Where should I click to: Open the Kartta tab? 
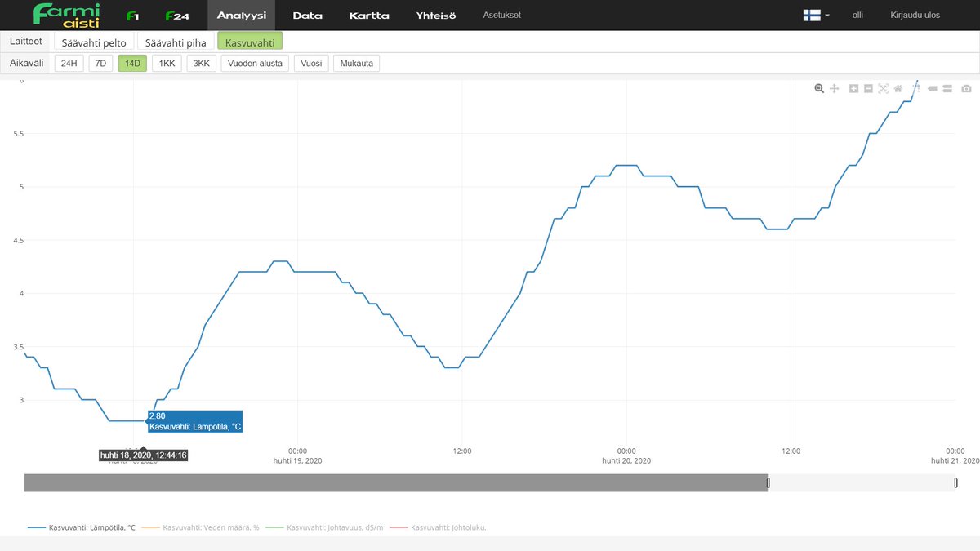click(x=369, y=16)
